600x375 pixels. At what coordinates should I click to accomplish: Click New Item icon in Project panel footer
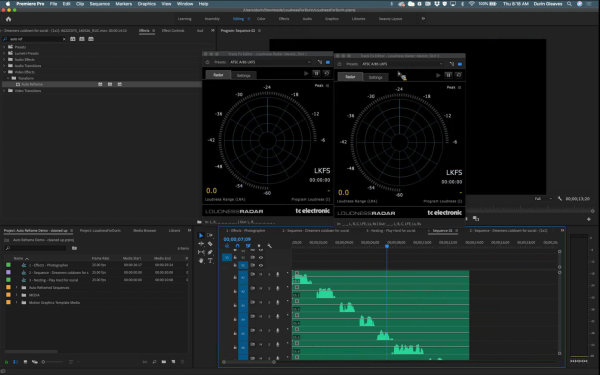click(x=173, y=362)
